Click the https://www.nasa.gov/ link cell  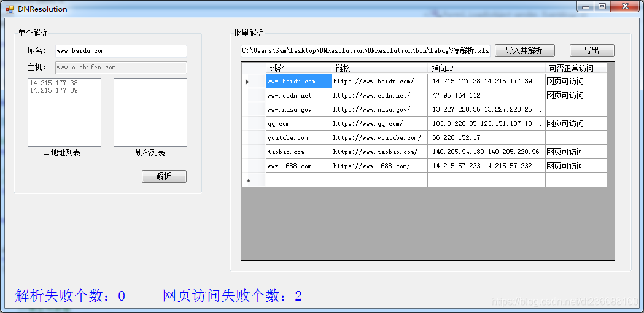click(x=379, y=110)
